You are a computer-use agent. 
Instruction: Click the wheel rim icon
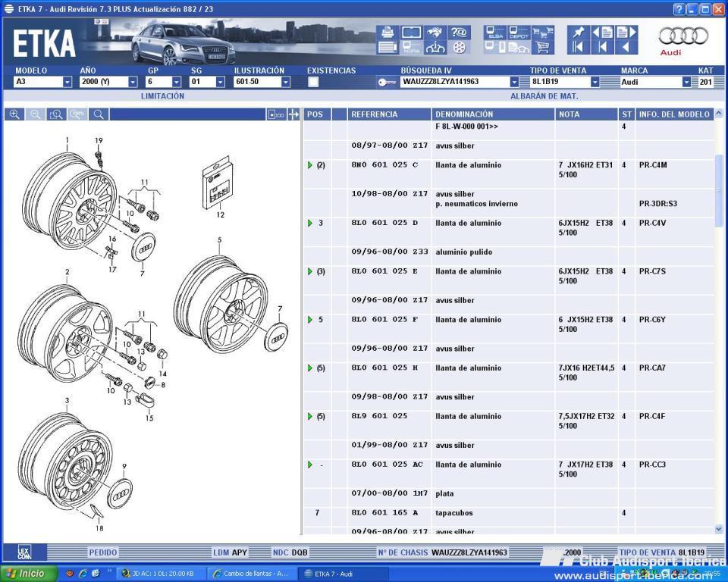[459, 47]
